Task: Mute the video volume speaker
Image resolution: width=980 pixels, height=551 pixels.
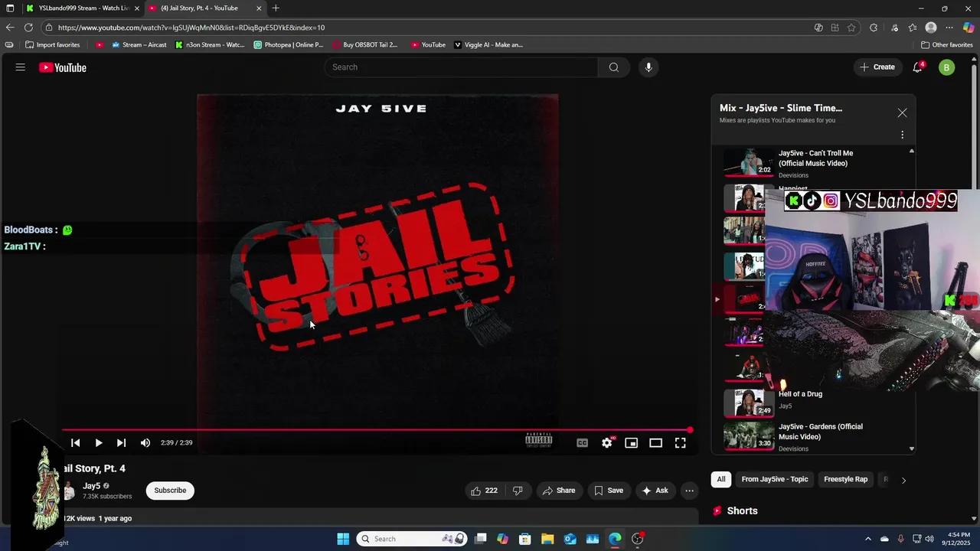Action: tap(145, 442)
